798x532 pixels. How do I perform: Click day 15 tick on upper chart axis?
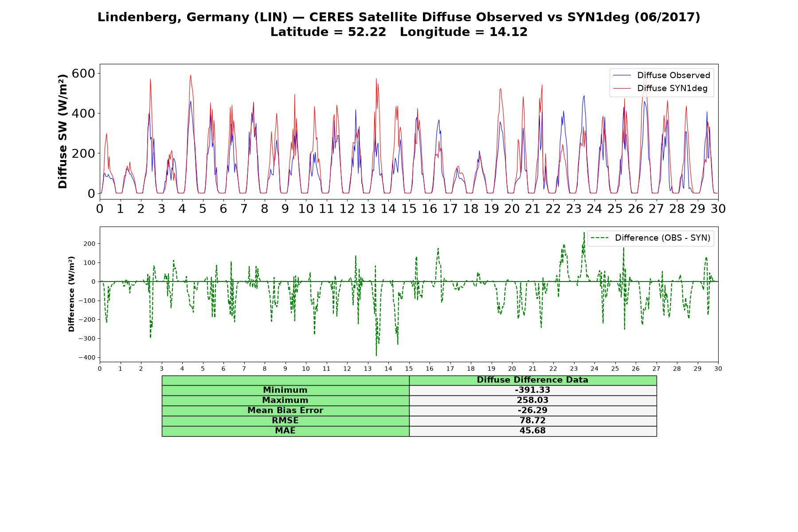409,208
